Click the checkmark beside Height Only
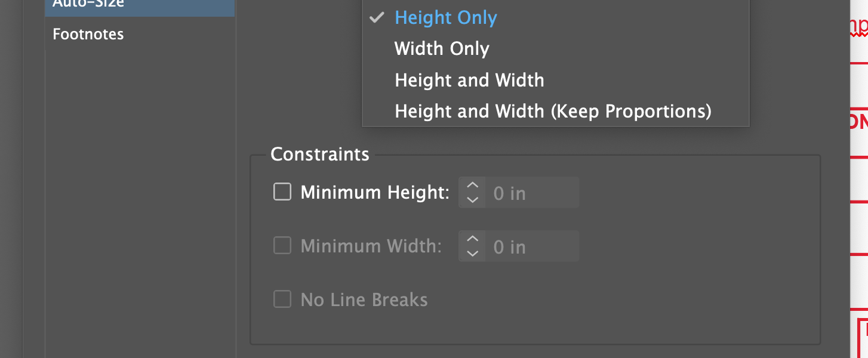 click(376, 17)
